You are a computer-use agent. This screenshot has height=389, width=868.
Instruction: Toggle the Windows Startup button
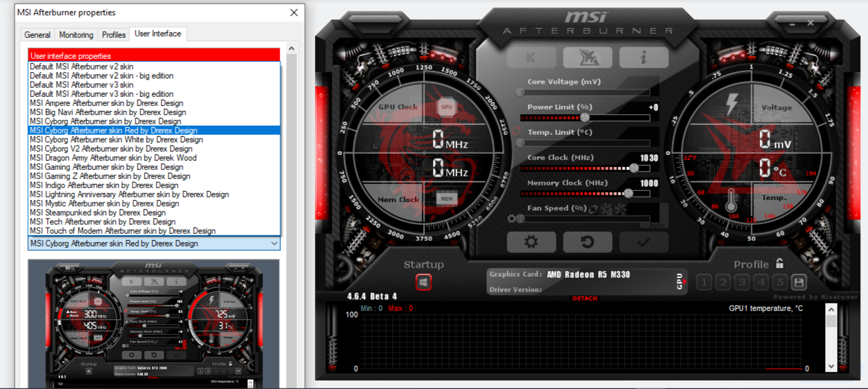(423, 282)
